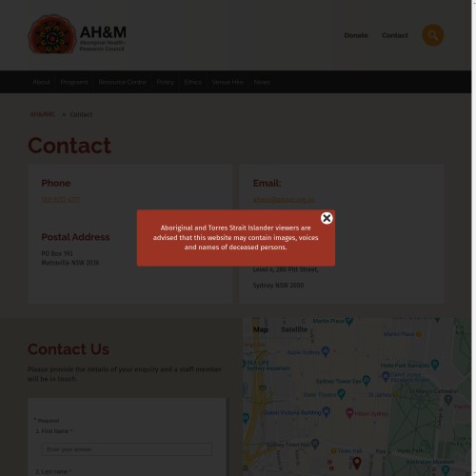Click the phone number link
This screenshot has width=476, height=476.
[x=60, y=200]
